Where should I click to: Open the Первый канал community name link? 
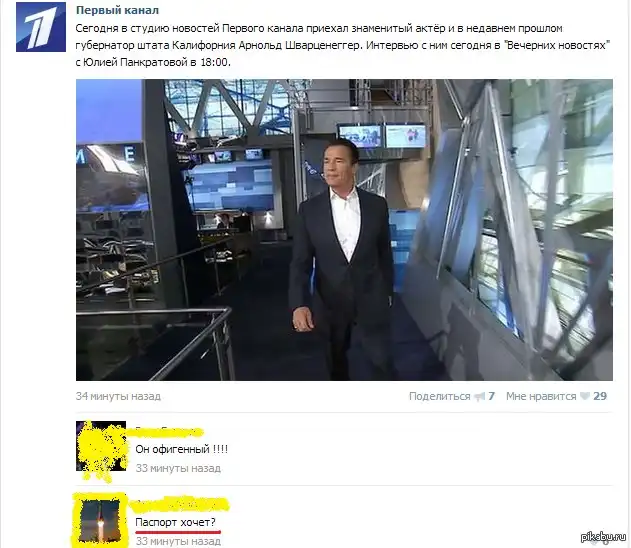pos(117,10)
